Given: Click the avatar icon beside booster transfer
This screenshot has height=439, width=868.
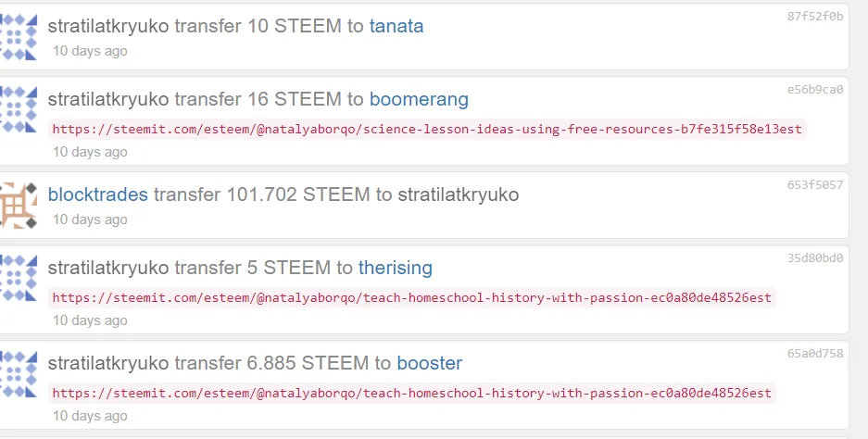Looking at the screenshot, I should pos(19,373).
